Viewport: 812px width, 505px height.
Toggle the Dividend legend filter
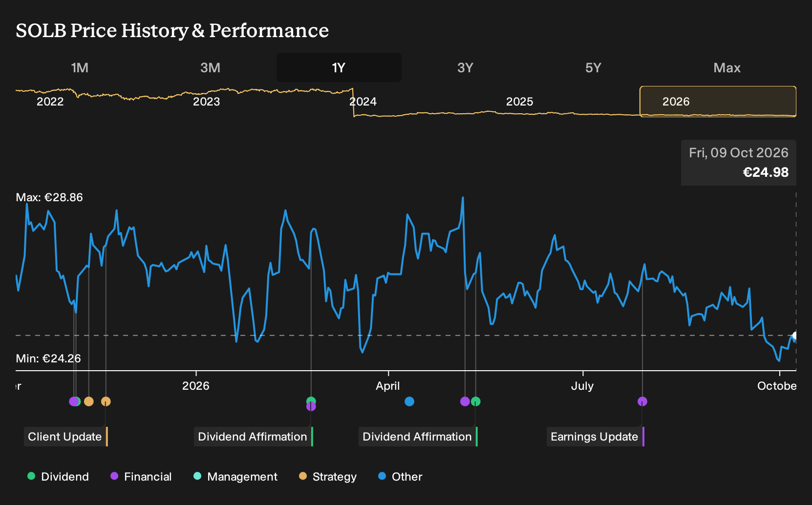[58, 477]
